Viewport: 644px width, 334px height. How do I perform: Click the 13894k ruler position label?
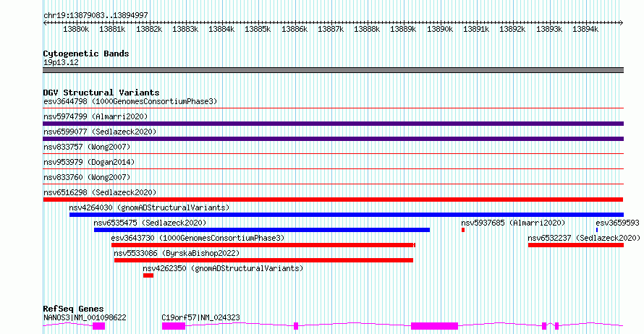[585, 29]
